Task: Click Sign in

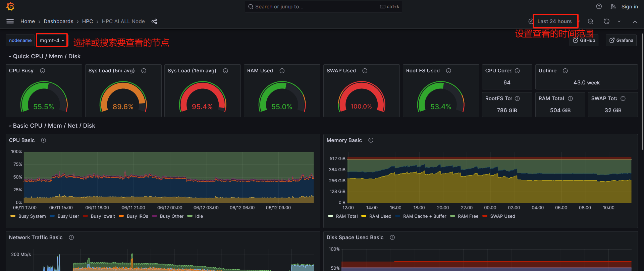Action: tap(630, 7)
